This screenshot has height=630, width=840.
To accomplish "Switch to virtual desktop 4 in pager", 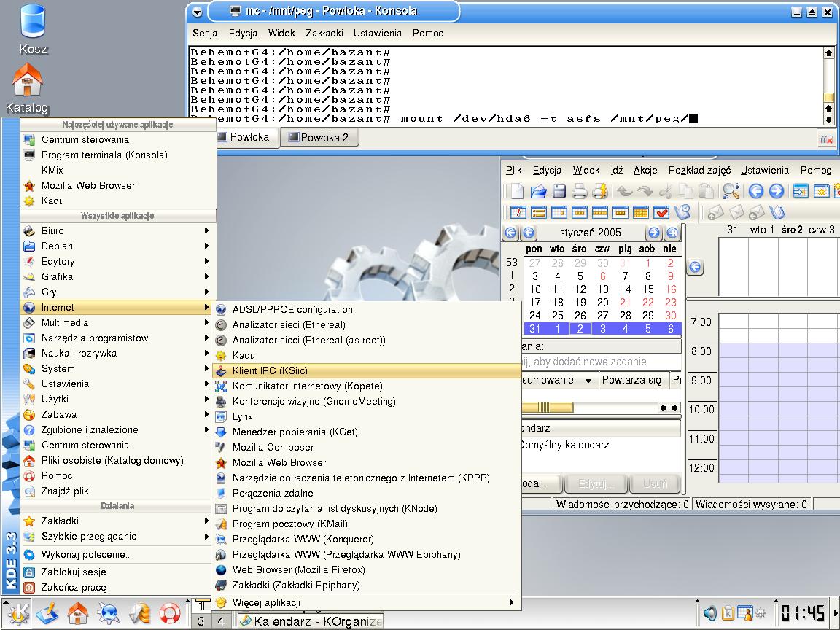I will coord(220,621).
